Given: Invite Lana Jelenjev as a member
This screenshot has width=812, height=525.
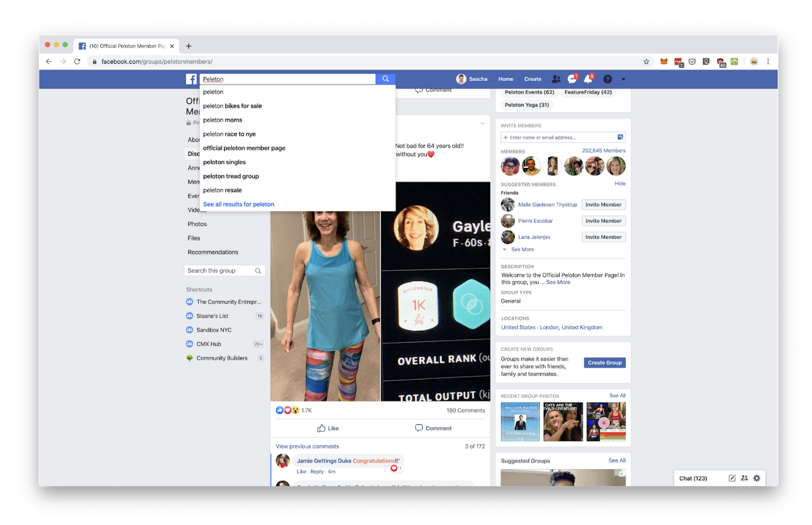Looking at the screenshot, I should (603, 237).
